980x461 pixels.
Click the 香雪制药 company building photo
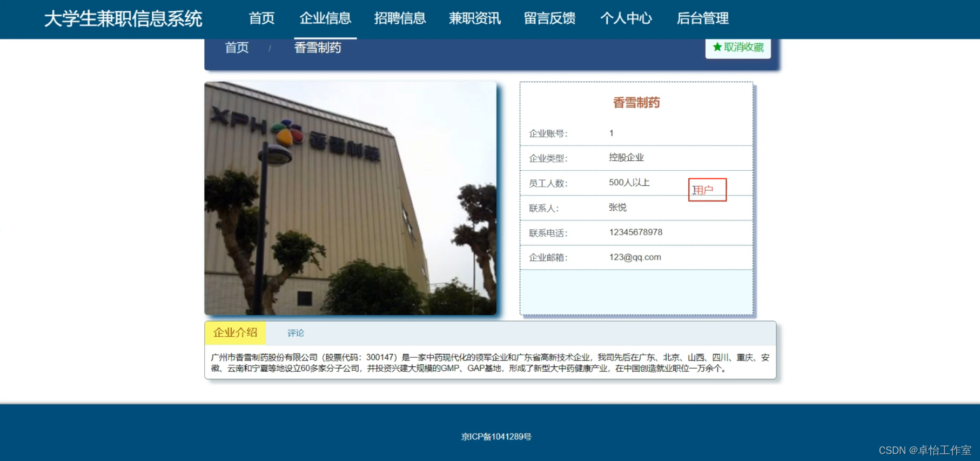pos(350,198)
